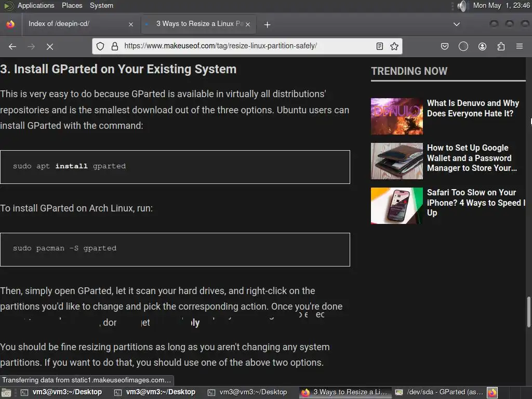Select the 3 Ways to Resize a Linux tab
Image resolution: width=532 pixels, height=399 pixels.
[198, 24]
